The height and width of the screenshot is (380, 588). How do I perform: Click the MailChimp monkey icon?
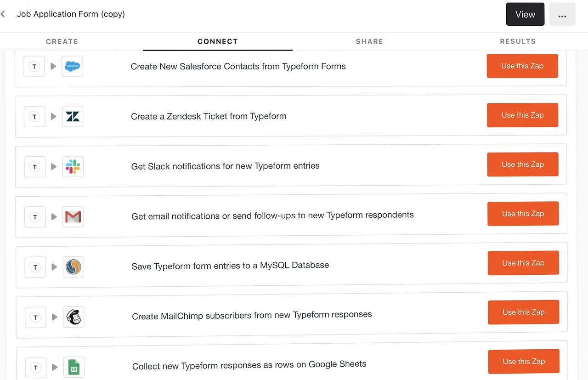pos(73,317)
